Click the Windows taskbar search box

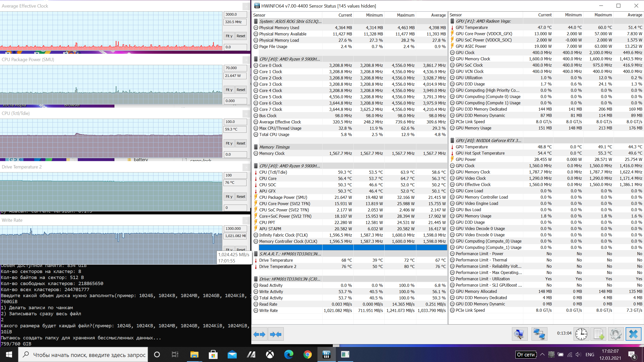tap(83, 355)
